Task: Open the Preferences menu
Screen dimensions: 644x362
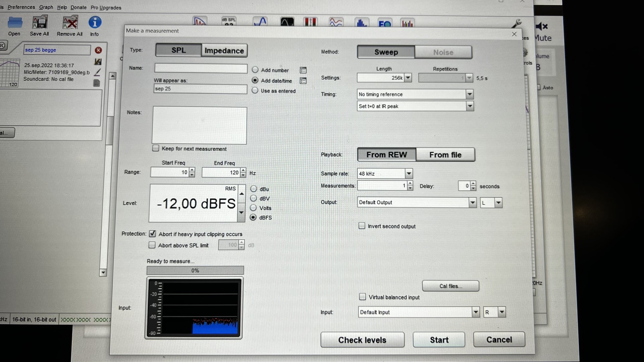Action: [21, 7]
